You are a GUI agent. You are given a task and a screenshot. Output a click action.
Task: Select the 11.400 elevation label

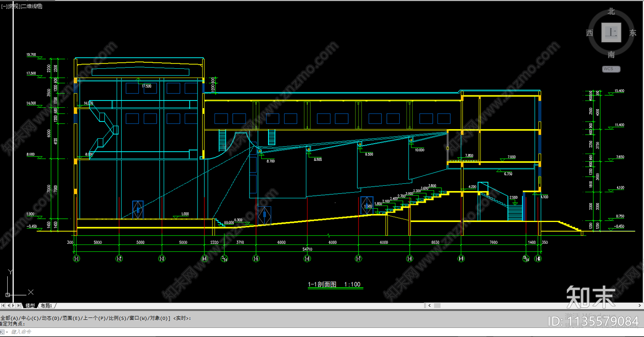click(619, 125)
